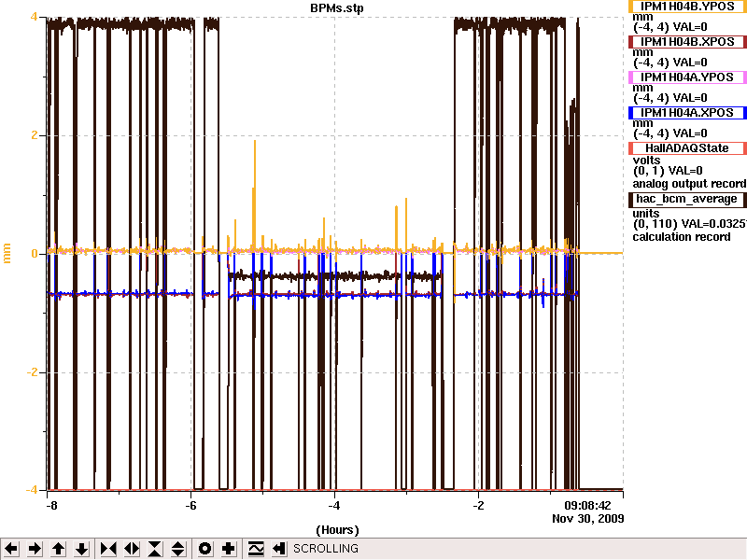Screen dimensions: 747x560
Task: Click the SCROLLING status label
Action: 326,549
